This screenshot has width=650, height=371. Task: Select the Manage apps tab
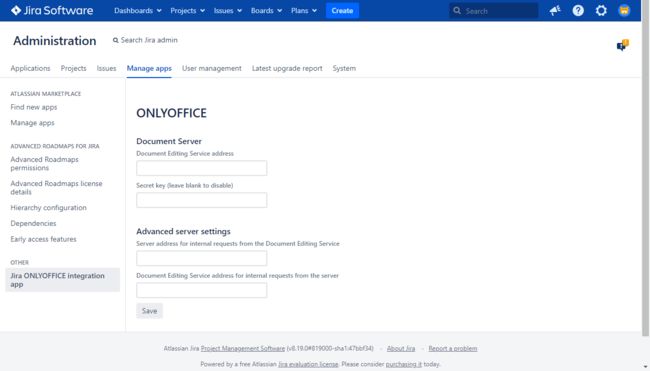click(x=149, y=68)
